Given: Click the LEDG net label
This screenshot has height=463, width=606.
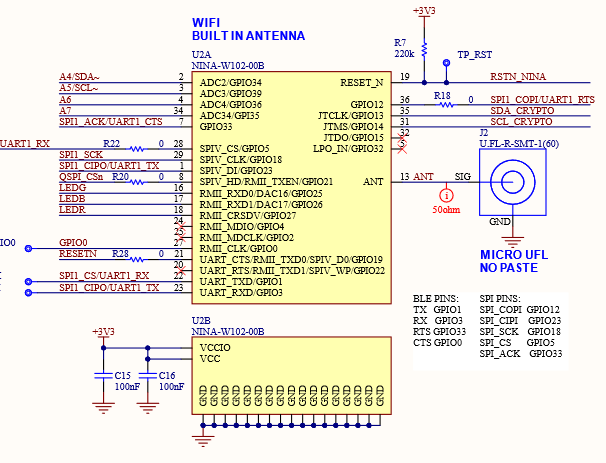Looking at the screenshot, I should [73, 188].
